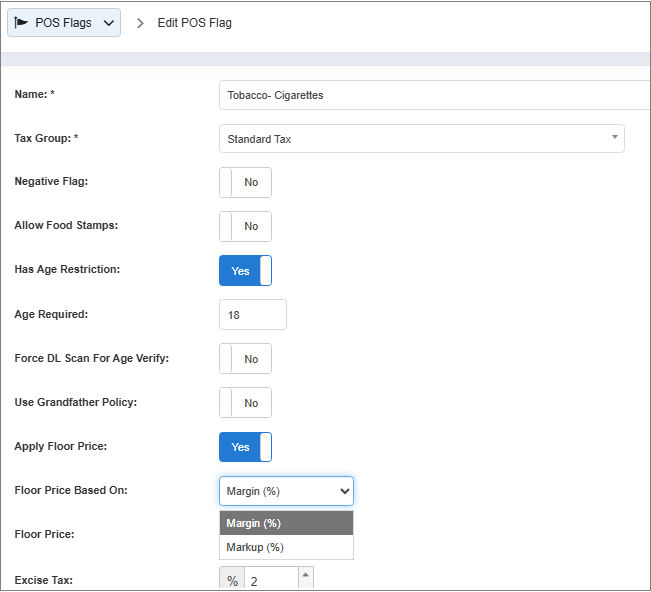The height and width of the screenshot is (592, 651).
Task: Expand the POS Flags chevron menu
Action: tap(108, 23)
